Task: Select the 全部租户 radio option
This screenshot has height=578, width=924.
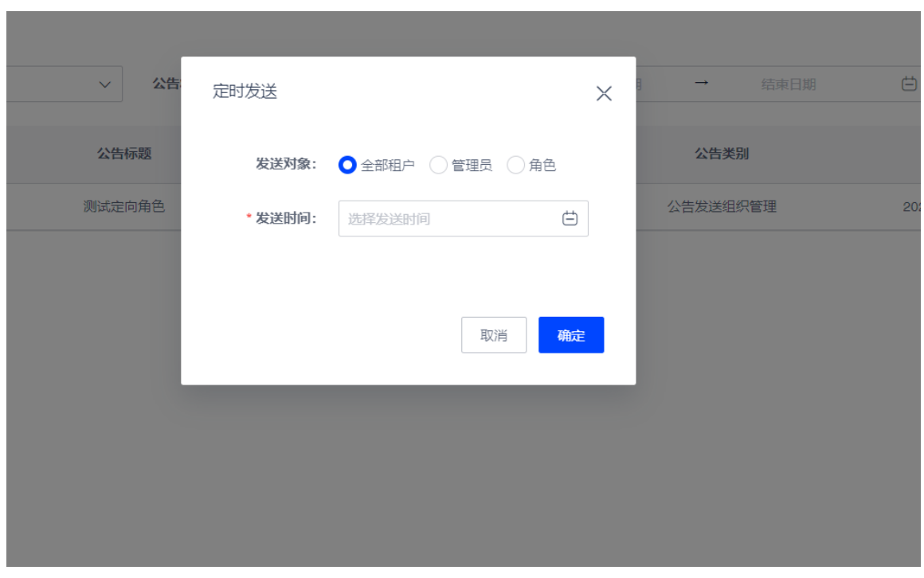Action: point(347,165)
